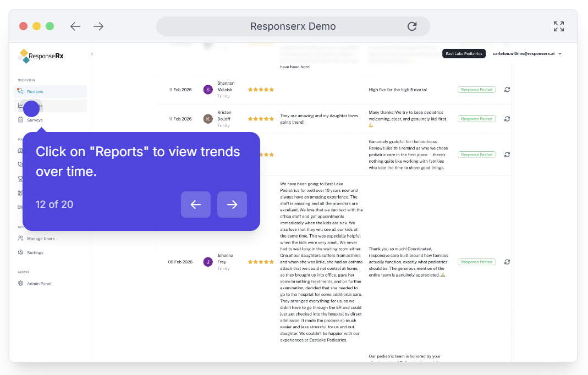Screen dimensions: 588x375
Task: Open Reviews in the sidebar
Action: (x=51, y=91)
